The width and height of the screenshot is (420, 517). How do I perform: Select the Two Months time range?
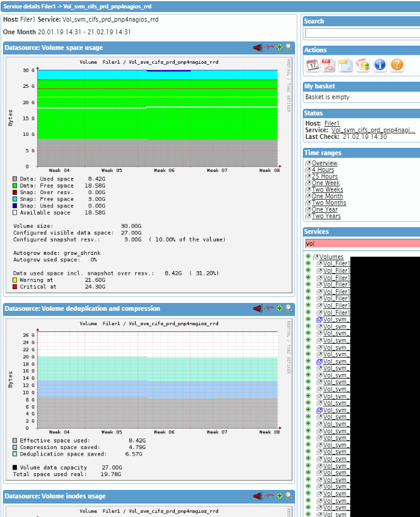pos(329,203)
